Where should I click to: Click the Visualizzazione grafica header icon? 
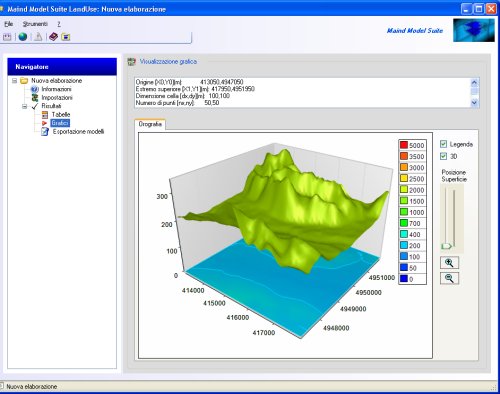[x=132, y=62]
